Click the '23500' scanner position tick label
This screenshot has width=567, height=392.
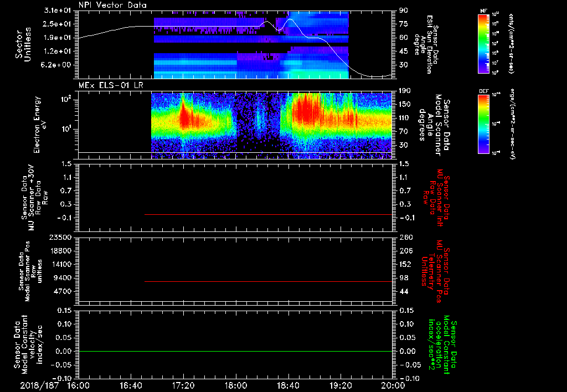[60, 238]
